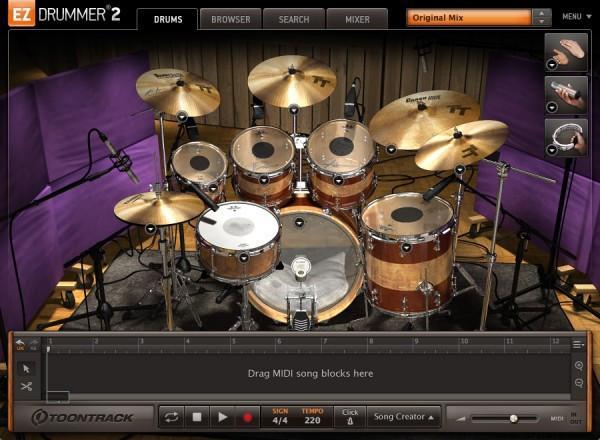Hit the white snare drum head
600x440 pixels.
click(x=238, y=226)
